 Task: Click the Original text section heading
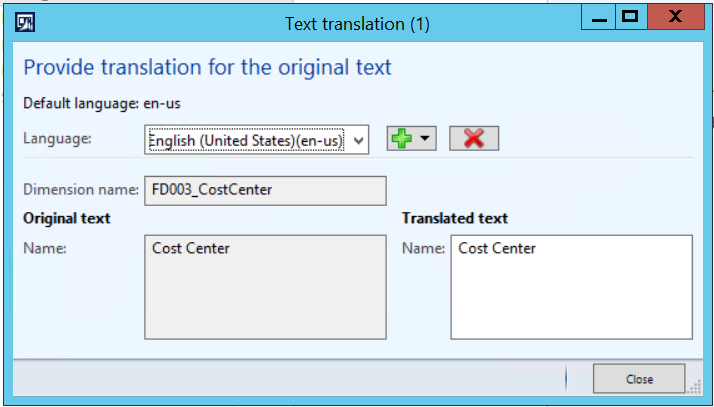(66, 218)
